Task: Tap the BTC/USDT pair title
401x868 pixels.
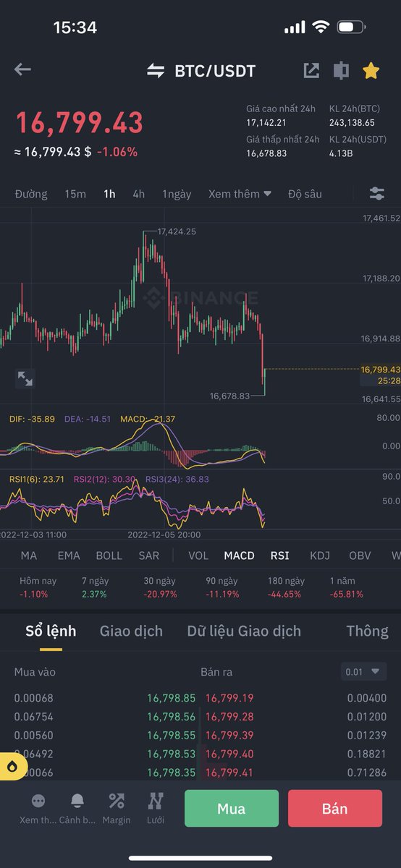Action: coord(215,71)
